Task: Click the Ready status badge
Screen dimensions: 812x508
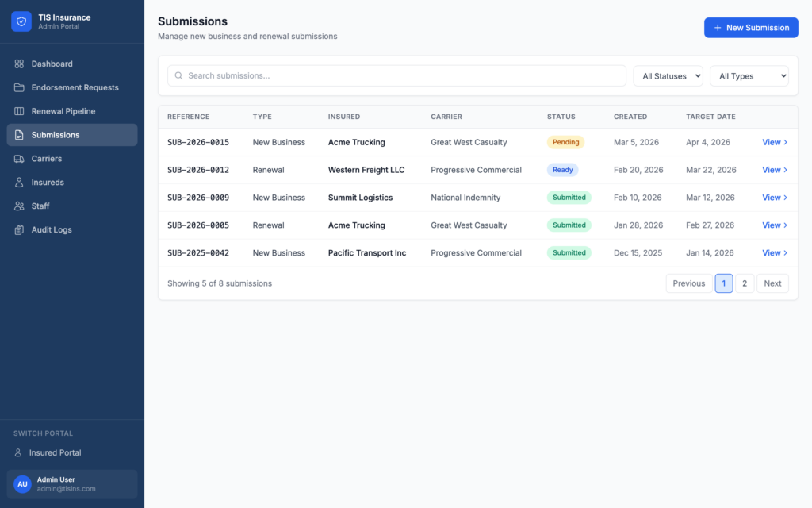Action: point(562,170)
